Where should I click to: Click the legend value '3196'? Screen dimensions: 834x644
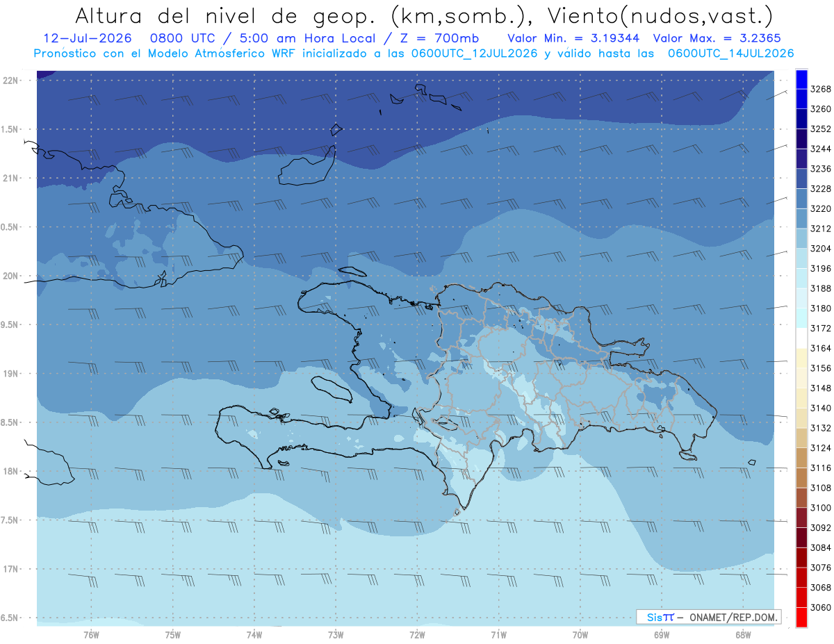point(821,268)
